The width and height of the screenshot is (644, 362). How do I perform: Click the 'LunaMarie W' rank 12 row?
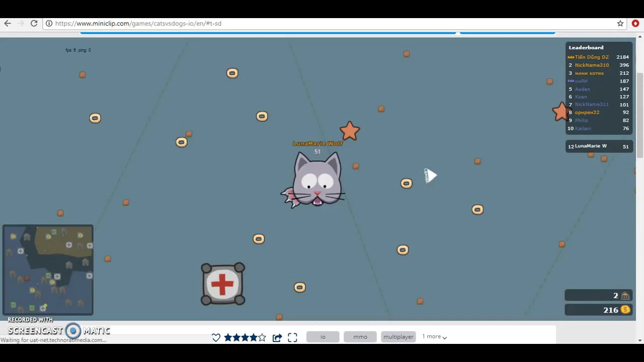[599, 146]
